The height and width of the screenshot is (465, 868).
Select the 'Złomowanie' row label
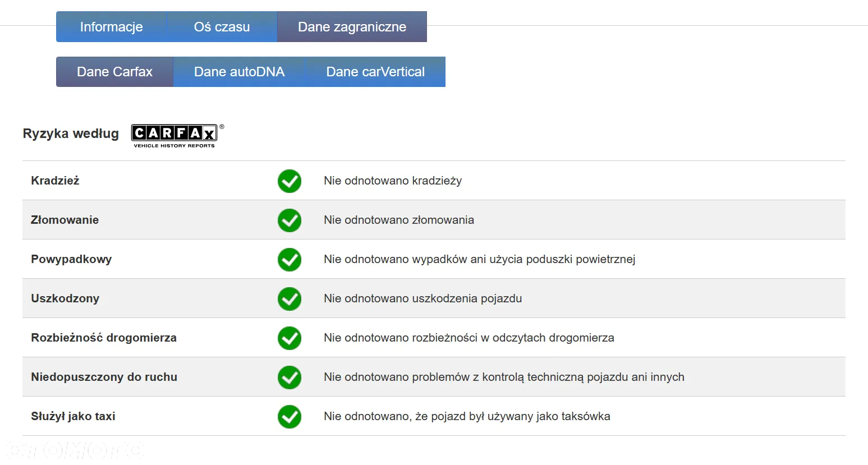tap(65, 220)
